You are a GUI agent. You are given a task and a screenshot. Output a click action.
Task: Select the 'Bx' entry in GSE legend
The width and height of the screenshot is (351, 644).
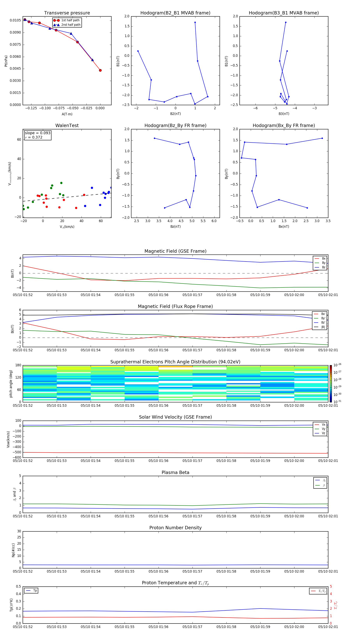(320, 259)
